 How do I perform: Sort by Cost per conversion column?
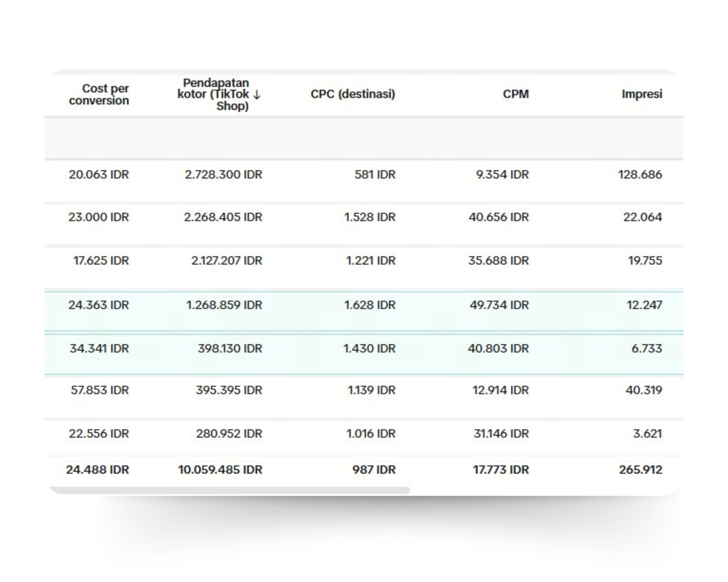pos(99,94)
